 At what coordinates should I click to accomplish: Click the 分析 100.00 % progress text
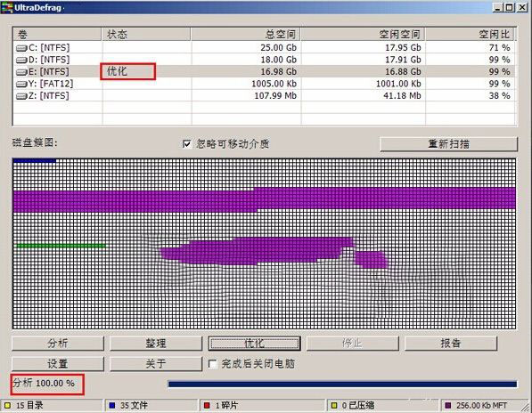[x=44, y=384]
